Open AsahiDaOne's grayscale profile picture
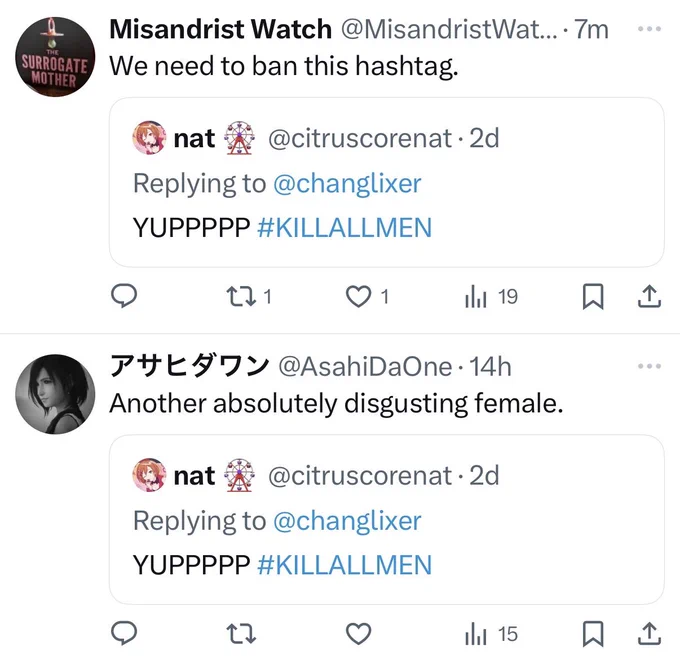680x668 pixels. pyautogui.click(x=55, y=394)
